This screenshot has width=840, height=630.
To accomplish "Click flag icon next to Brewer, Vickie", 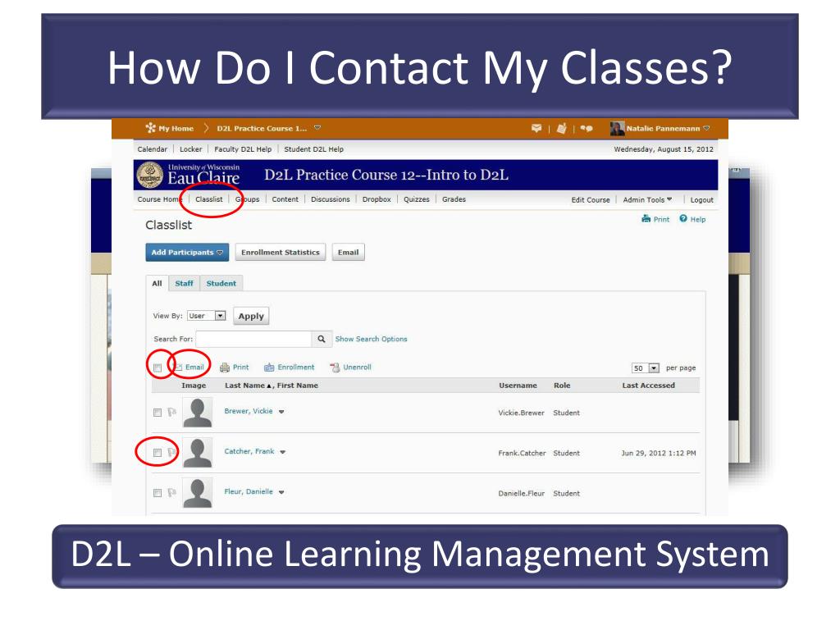I will click(171, 413).
